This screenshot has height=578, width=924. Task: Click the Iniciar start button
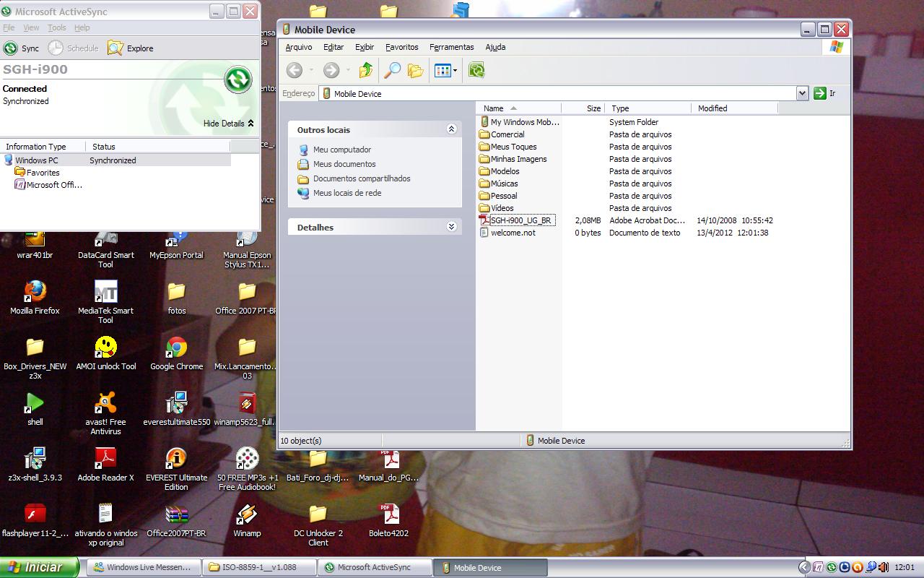pos(39,567)
